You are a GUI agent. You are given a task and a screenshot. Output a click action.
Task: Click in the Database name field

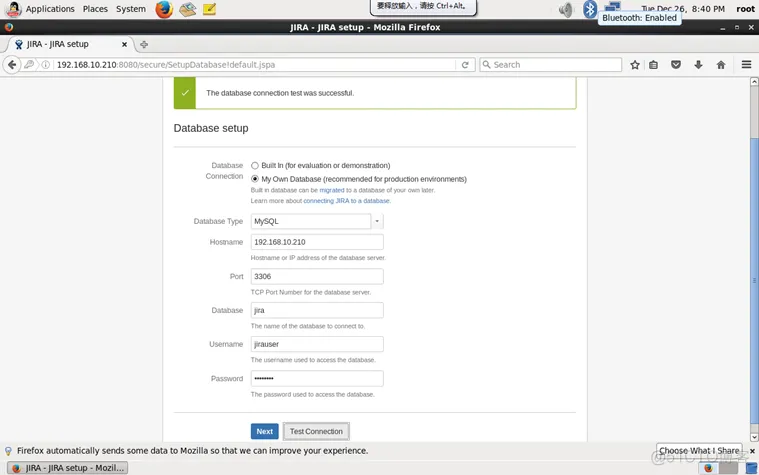click(x=317, y=310)
